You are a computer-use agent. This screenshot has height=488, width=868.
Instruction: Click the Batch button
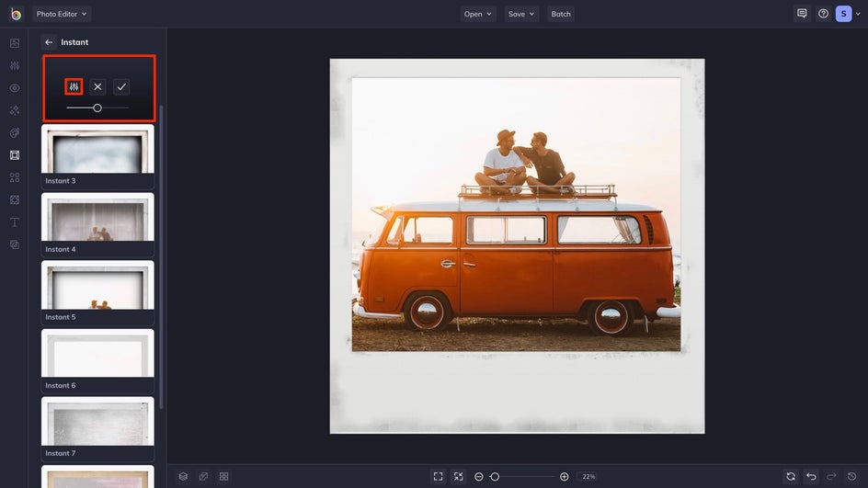coord(561,14)
